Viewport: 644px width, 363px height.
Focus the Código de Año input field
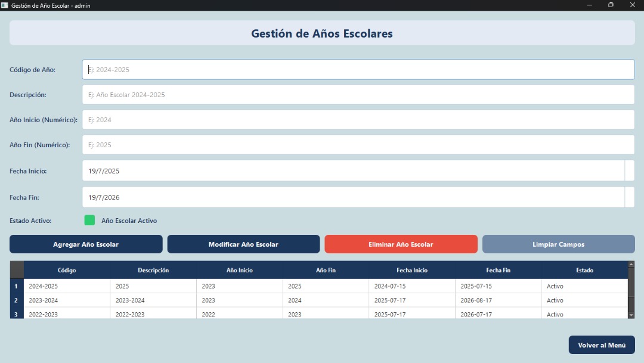[x=358, y=70]
